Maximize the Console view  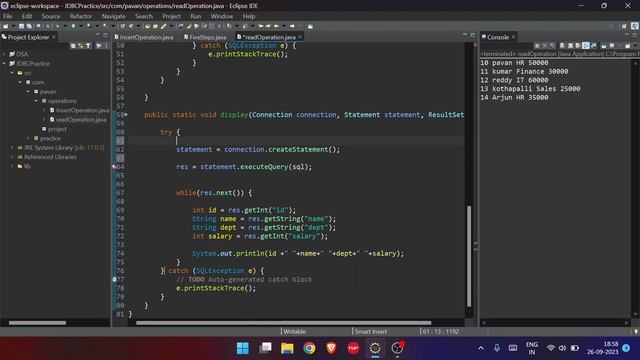[x=635, y=36]
